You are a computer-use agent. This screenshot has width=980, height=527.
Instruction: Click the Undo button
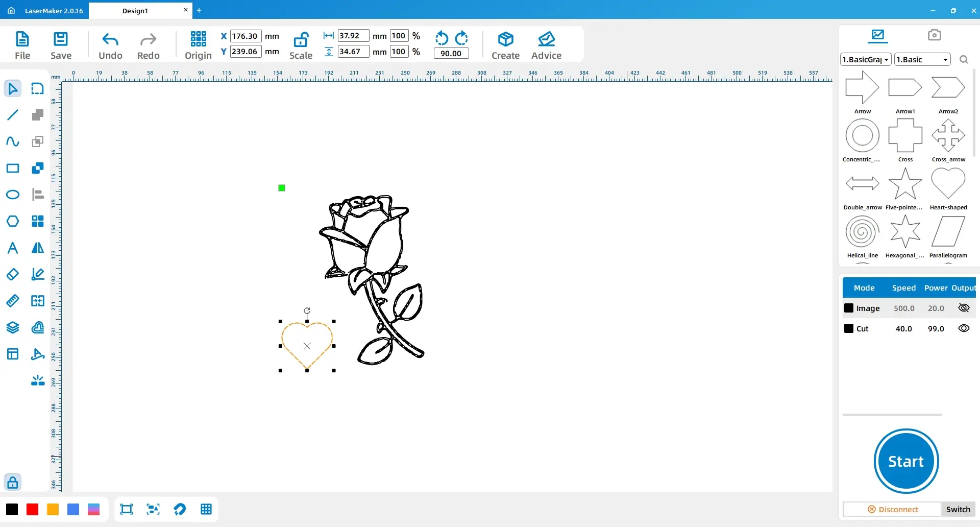point(110,45)
